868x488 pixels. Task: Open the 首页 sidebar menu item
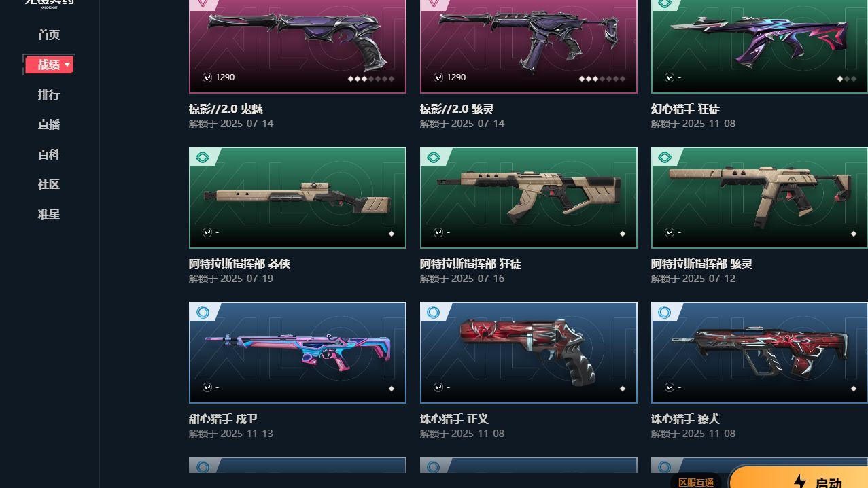[49, 35]
